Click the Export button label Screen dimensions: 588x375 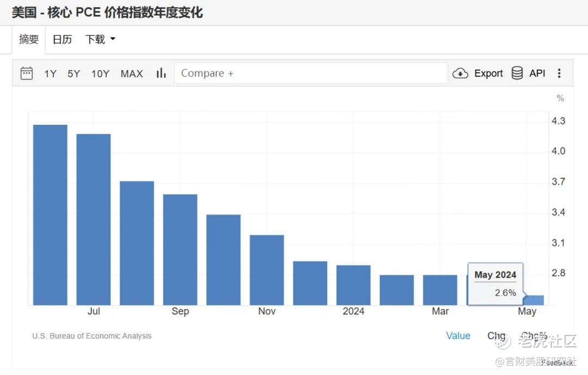(488, 73)
